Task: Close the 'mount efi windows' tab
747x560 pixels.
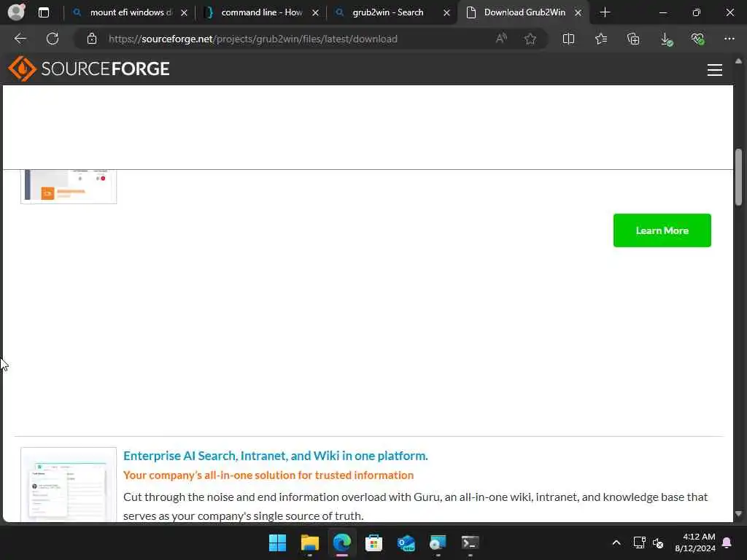Action: pos(184,13)
